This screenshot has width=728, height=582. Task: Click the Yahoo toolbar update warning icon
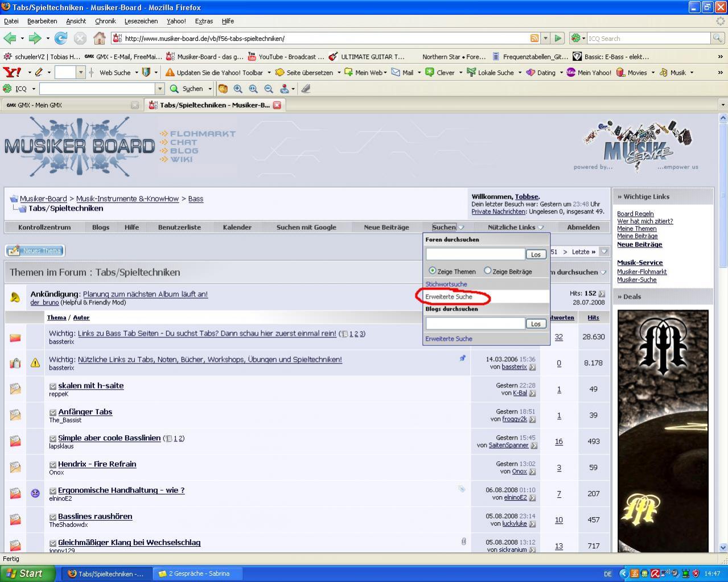coord(170,72)
